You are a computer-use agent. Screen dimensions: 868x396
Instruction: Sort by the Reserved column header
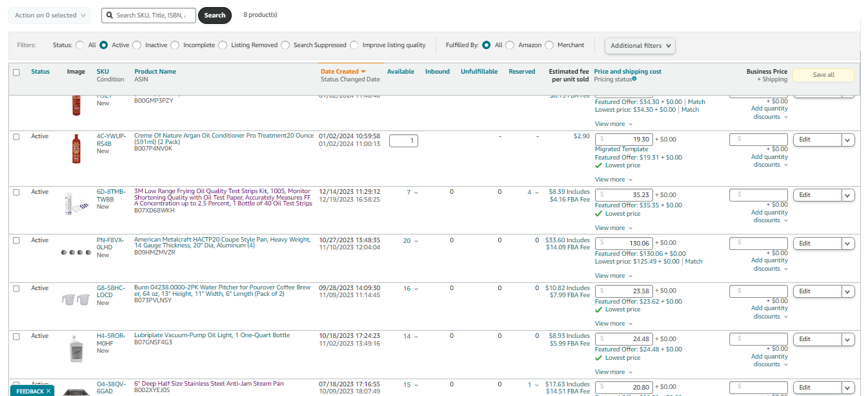(522, 72)
